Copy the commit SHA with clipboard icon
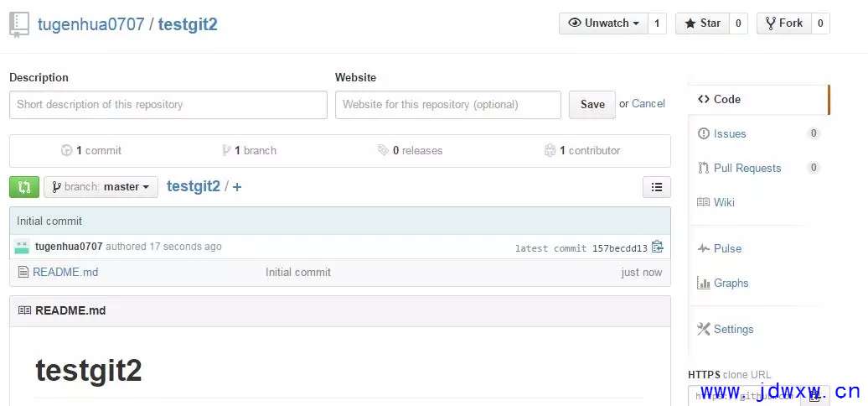This screenshot has width=868, height=406. coord(657,247)
